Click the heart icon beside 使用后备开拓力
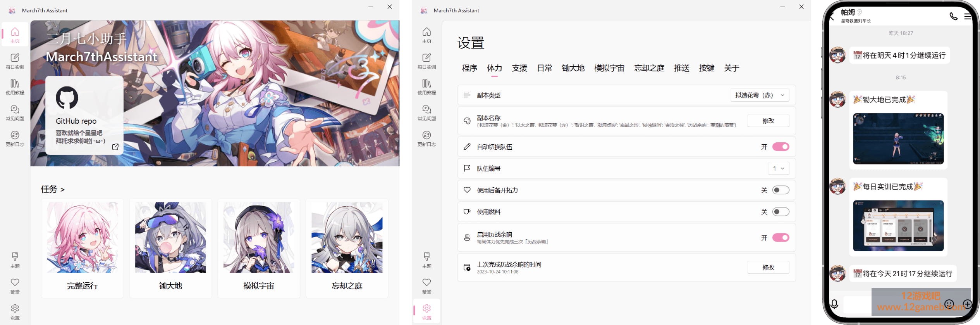This screenshot has height=325, width=980. pos(467,190)
